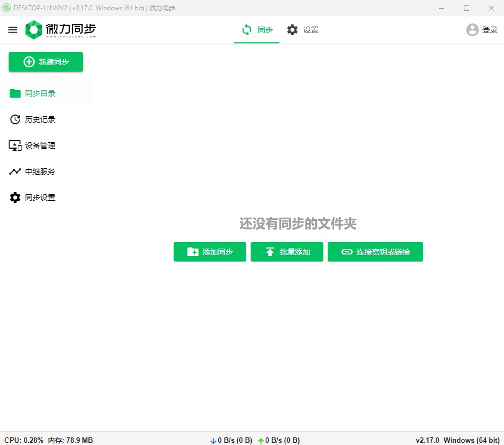Click the 新建同步 button
Screen dimensions: 504x445
pyautogui.click(x=46, y=61)
